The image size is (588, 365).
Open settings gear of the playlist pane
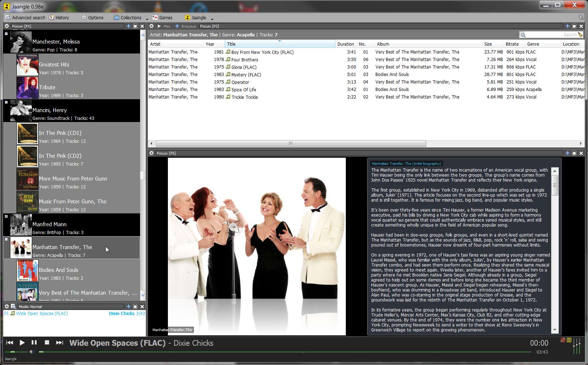coord(6,306)
